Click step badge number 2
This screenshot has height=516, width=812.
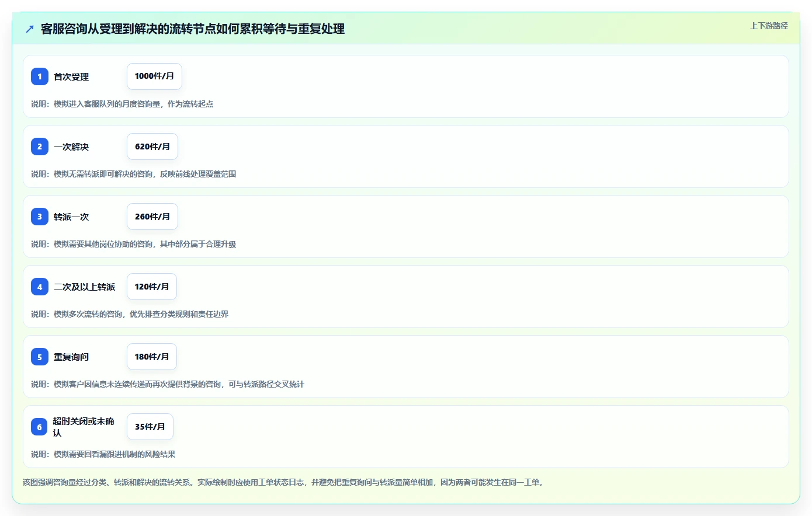coord(40,147)
